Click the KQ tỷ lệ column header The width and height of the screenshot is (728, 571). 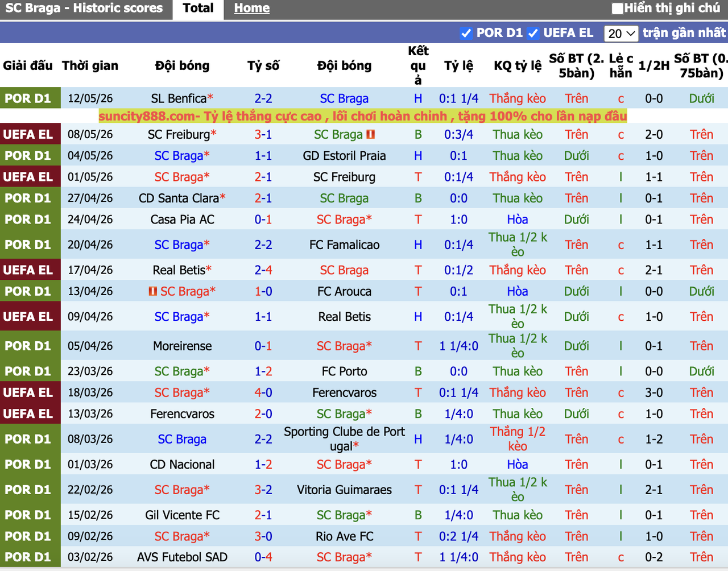518,65
